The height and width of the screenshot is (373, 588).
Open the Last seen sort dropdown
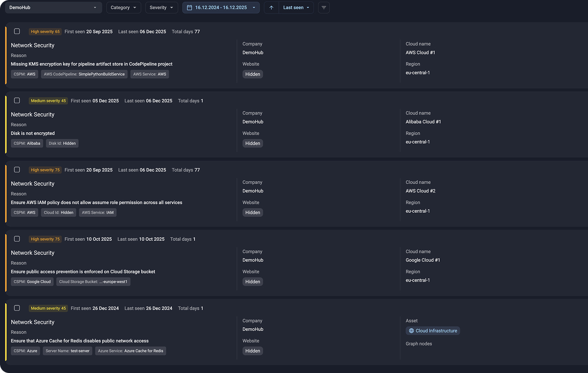(296, 8)
